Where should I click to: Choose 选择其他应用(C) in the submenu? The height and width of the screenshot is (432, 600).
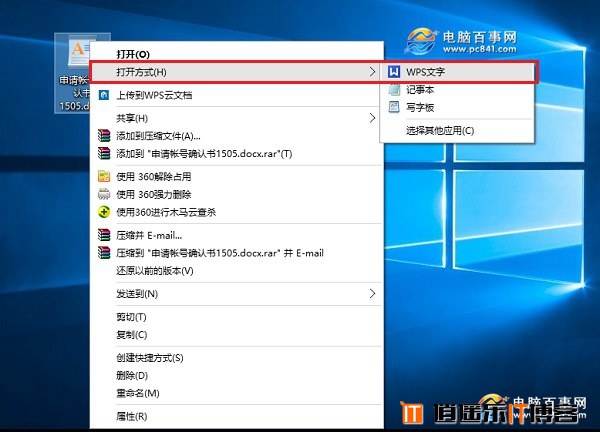pos(457,130)
